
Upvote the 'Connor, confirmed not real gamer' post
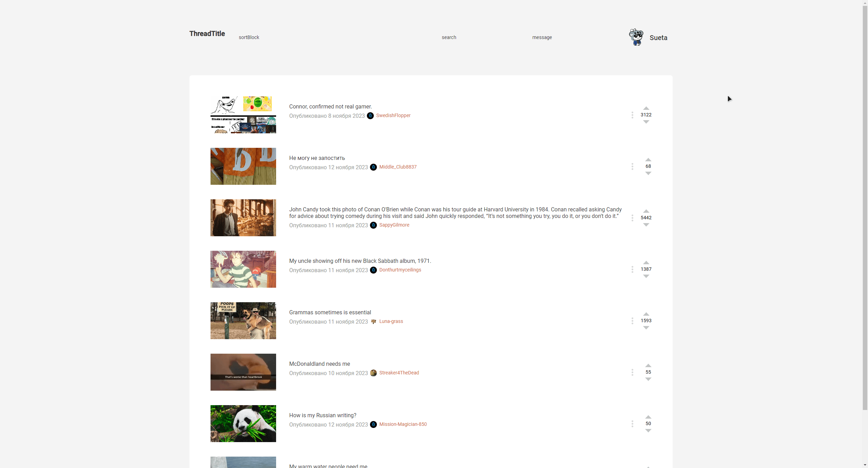click(x=646, y=108)
